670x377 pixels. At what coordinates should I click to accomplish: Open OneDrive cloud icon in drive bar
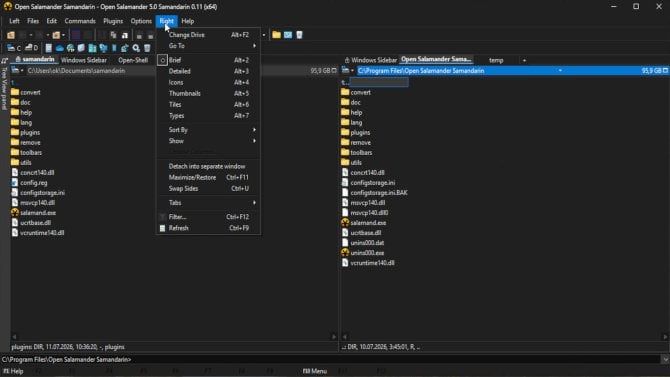[59, 48]
